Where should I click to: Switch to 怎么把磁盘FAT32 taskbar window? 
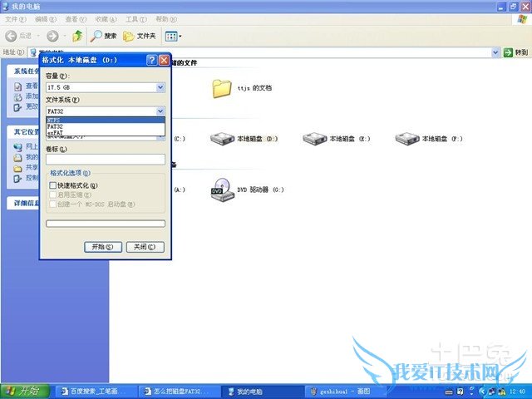point(180,392)
